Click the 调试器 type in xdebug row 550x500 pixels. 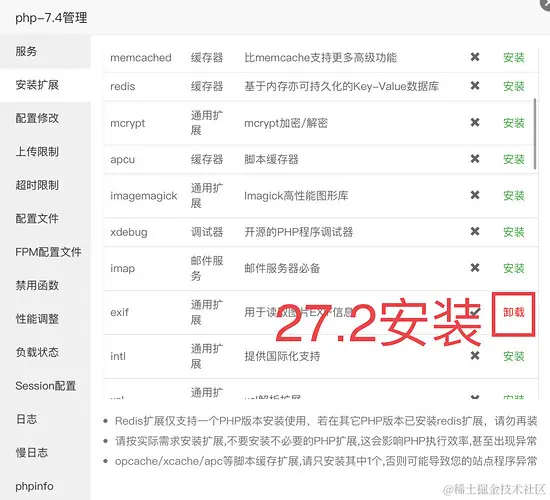click(207, 232)
